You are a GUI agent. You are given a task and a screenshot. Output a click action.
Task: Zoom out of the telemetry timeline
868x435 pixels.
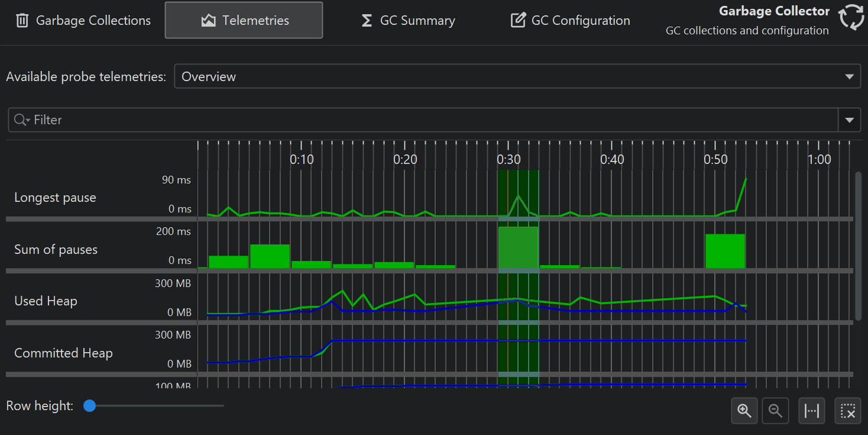pos(776,411)
